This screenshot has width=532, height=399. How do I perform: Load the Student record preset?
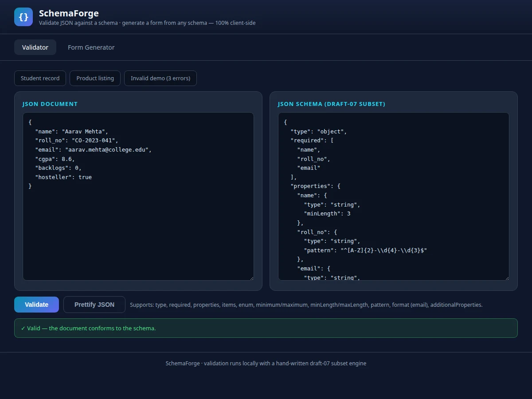click(x=40, y=78)
